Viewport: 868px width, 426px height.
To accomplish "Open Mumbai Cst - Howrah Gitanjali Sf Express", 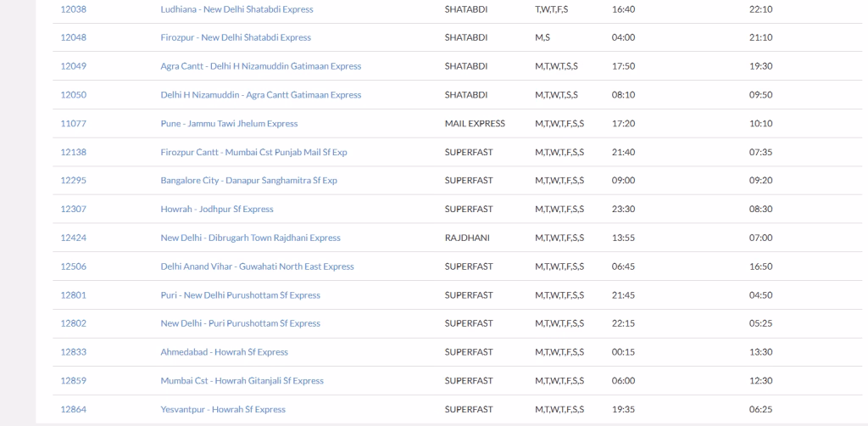I will click(242, 380).
